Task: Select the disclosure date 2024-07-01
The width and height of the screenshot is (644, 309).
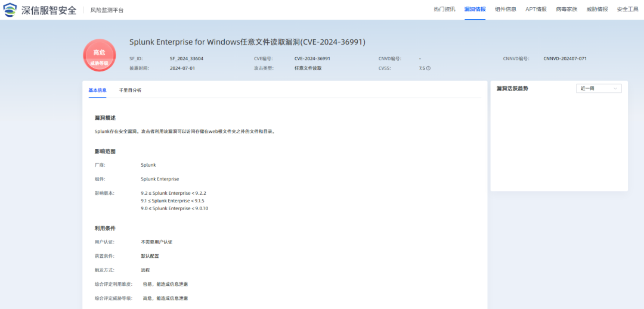Action: coord(182,68)
